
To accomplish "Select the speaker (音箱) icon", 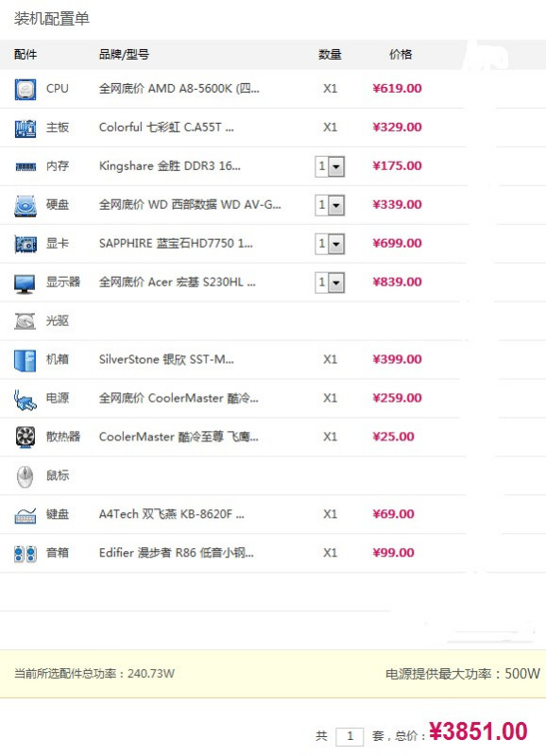I will [26, 554].
